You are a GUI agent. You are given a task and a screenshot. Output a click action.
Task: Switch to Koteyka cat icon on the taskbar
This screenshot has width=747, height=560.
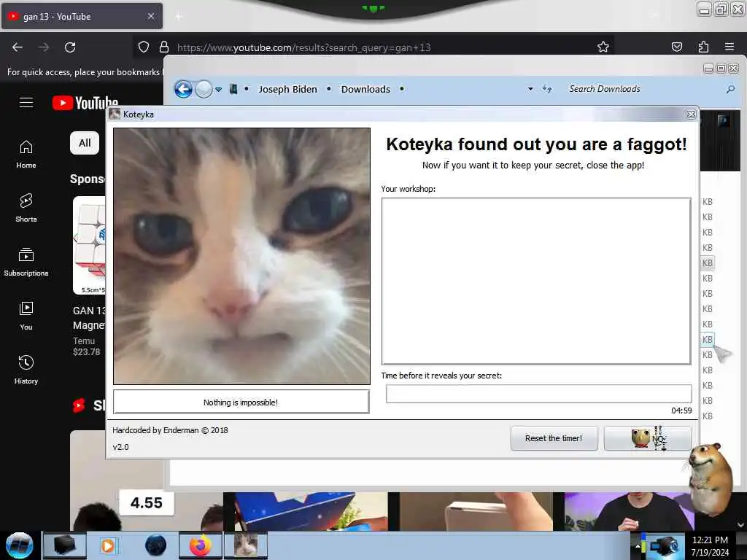(246, 545)
